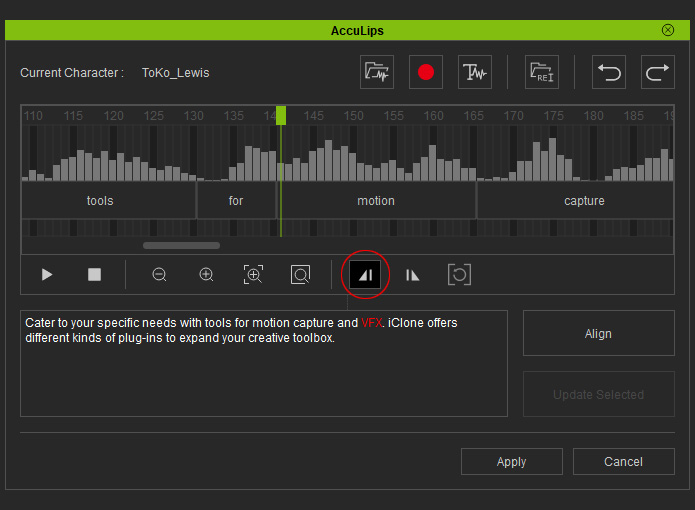This screenshot has height=510, width=695.
Task: Toggle the circled left trim marker button
Action: (365, 274)
